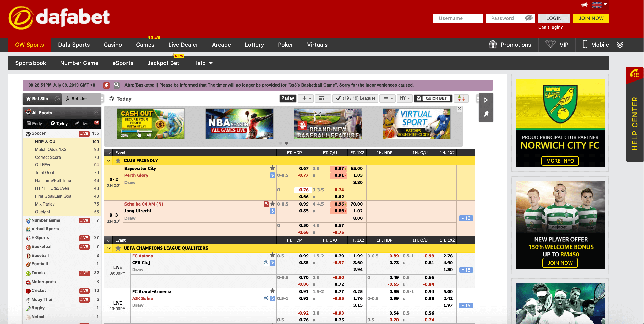Open the MY odds type dropdown
Viewport: 644px width, 324px height.
click(x=405, y=98)
